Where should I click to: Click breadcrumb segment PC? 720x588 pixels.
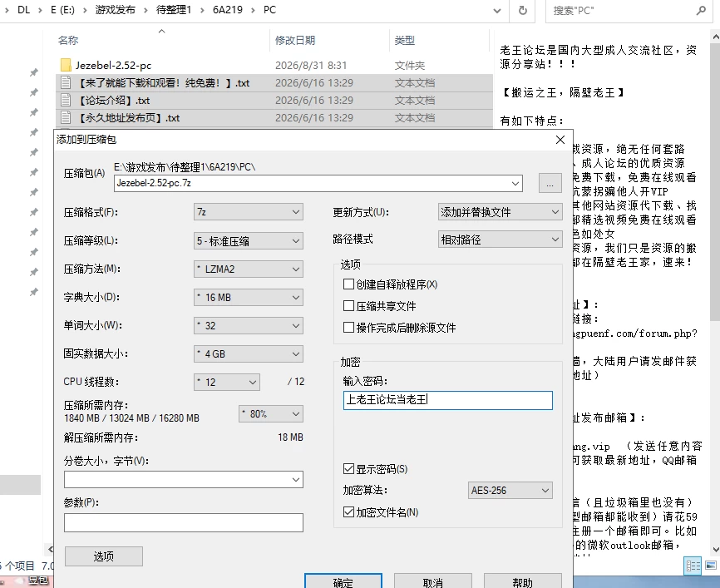tap(269, 10)
